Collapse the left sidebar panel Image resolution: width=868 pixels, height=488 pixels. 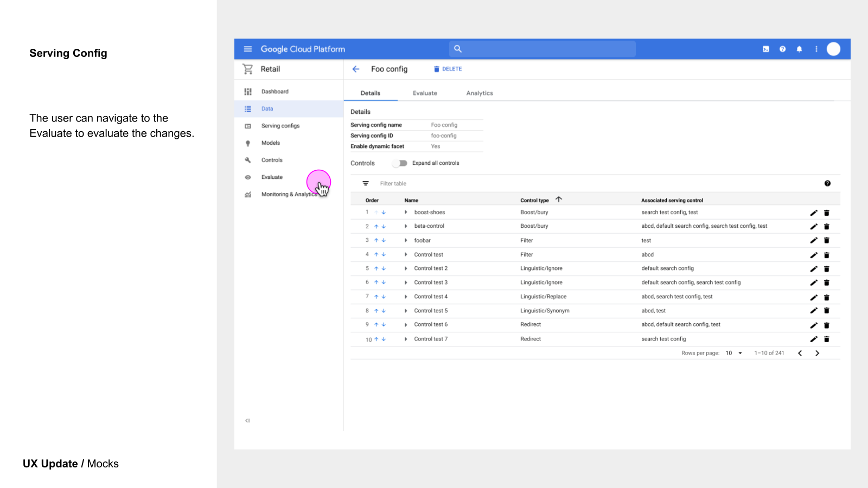pyautogui.click(x=247, y=420)
